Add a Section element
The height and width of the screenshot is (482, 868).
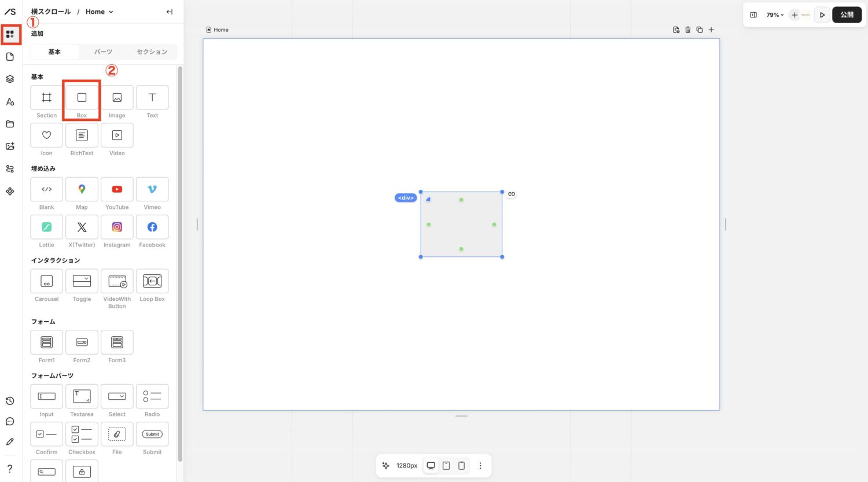point(46,98)
